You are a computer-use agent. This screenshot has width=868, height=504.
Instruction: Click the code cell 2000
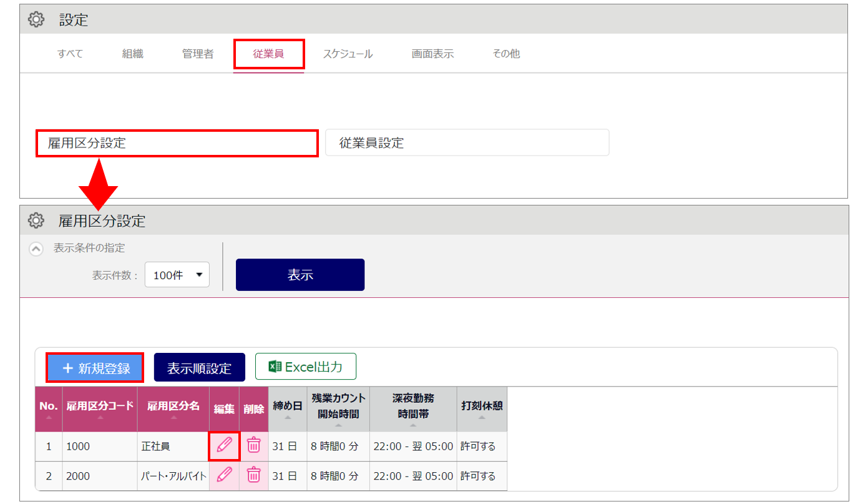tap(100, 476)
